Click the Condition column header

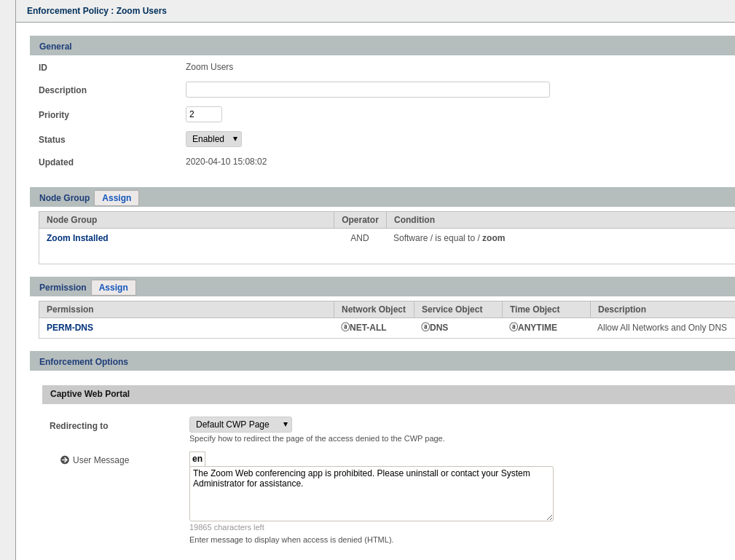(x=414, y=220)
